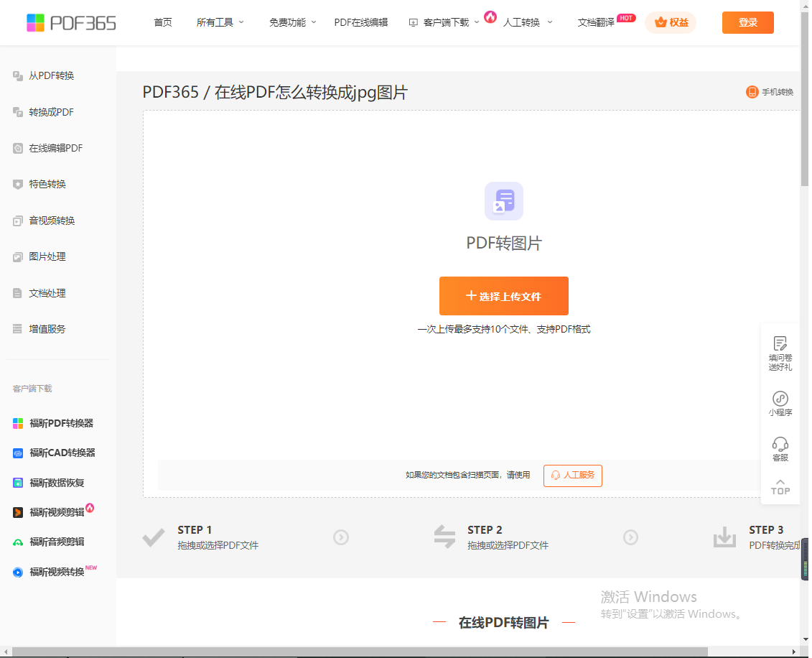The image size is (812, 658).
Task: Click the 权益 benefits button
Action: (671, 23)
